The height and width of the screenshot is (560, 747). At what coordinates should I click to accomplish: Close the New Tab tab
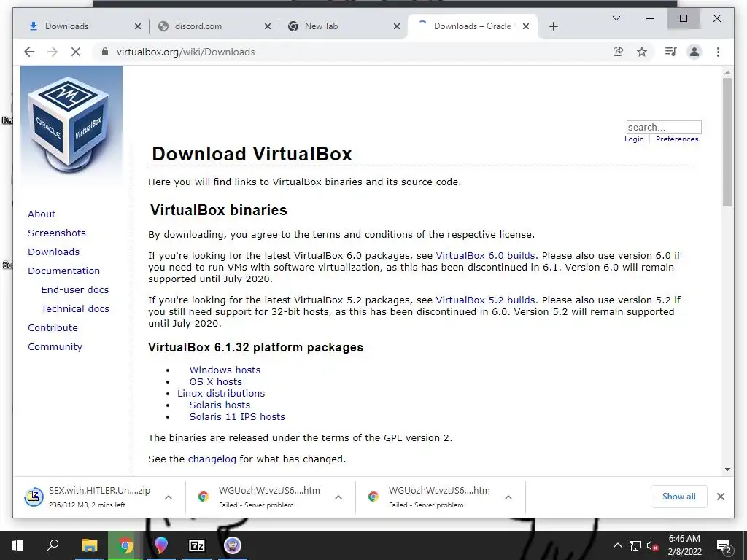coord(397,26)
